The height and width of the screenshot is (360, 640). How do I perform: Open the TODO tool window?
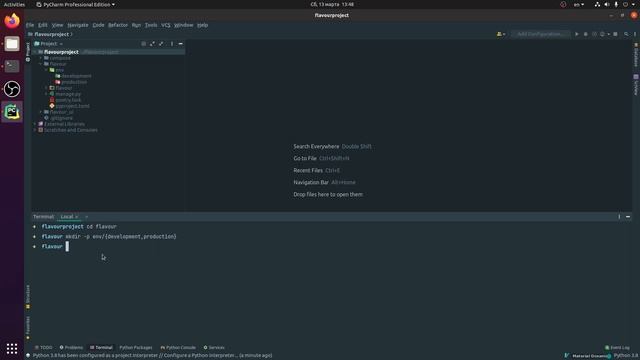tap(44, 348)
